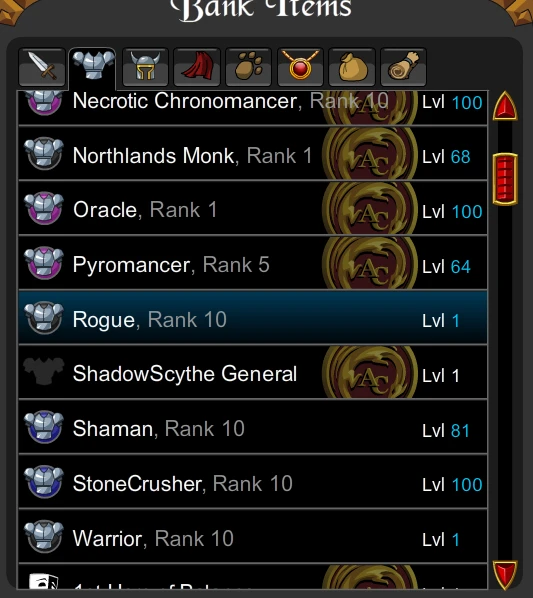Switch to the red cape category tab
This screenshot has height=598, width=533.
(x=197, y=68)
